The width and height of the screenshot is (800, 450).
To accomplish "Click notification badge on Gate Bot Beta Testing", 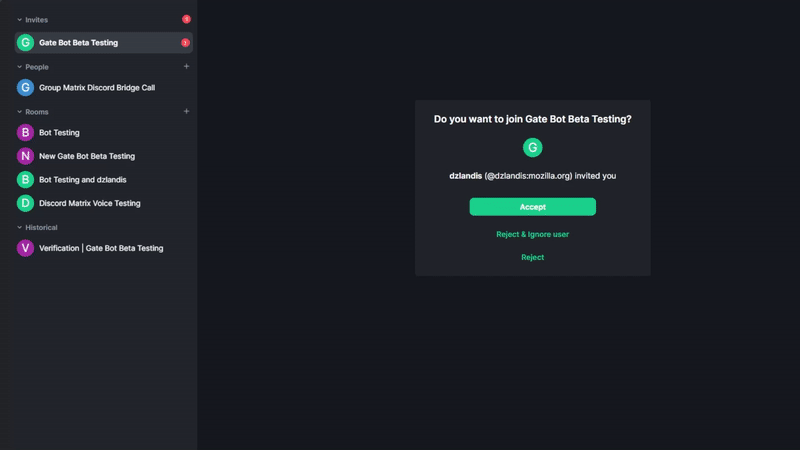I will point(185,43).
